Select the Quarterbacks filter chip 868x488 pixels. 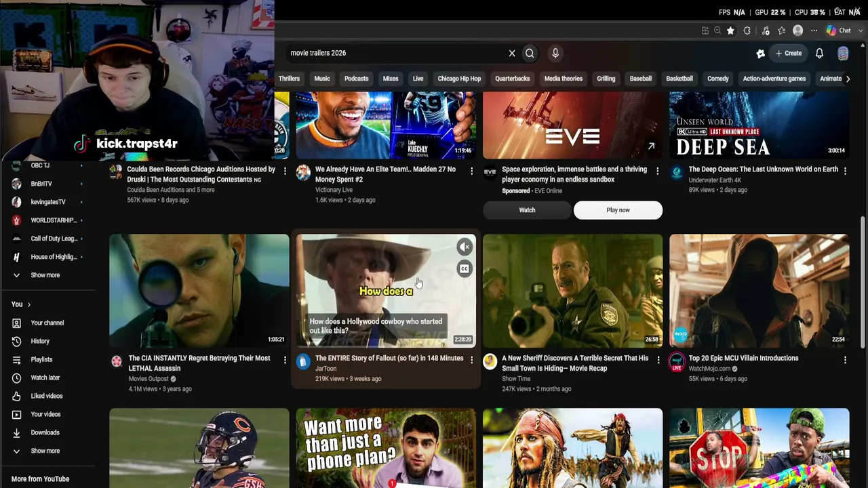(x=513, y=79)
